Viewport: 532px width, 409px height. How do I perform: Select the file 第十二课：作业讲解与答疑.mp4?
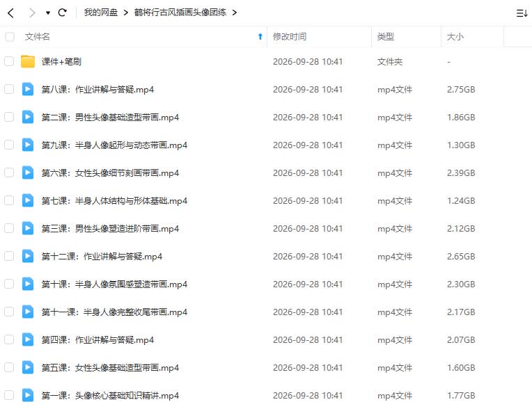click(102, 256)
